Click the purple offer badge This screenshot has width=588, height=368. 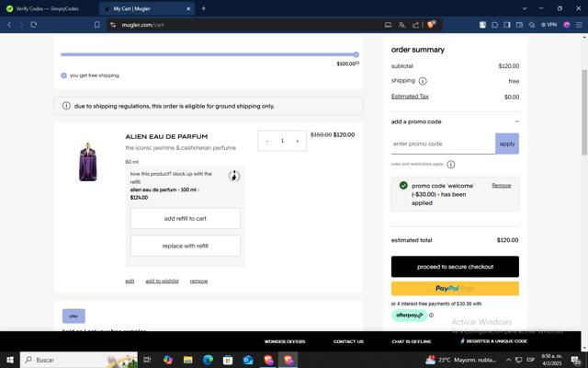coord(73,316)
